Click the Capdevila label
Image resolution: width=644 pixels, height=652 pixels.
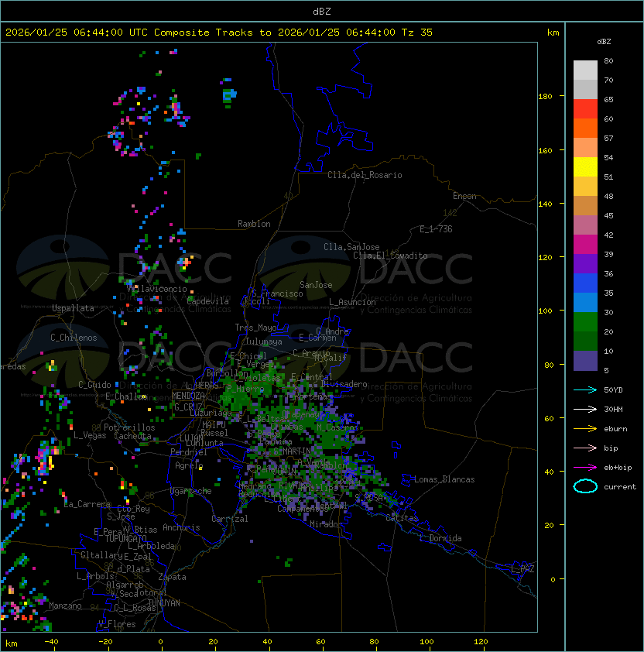point(208,301)
